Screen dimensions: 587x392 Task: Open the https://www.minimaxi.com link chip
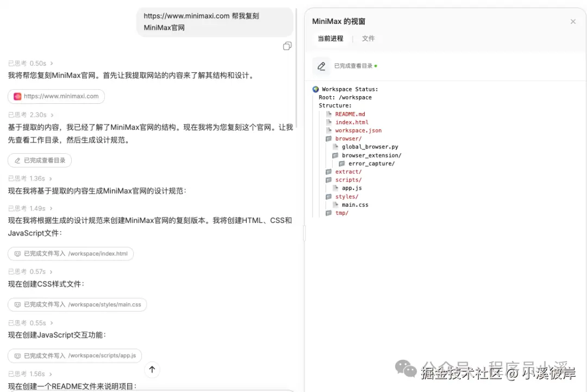point(56,96)
